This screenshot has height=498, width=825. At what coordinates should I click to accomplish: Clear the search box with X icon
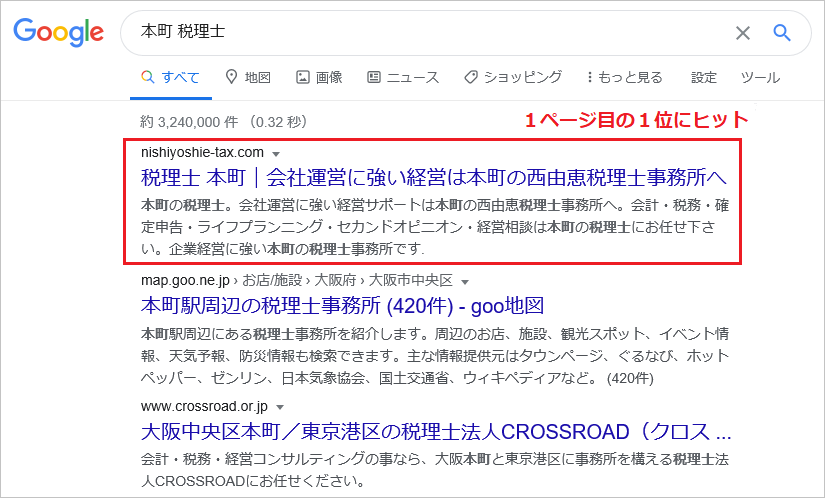pos(742,33)
